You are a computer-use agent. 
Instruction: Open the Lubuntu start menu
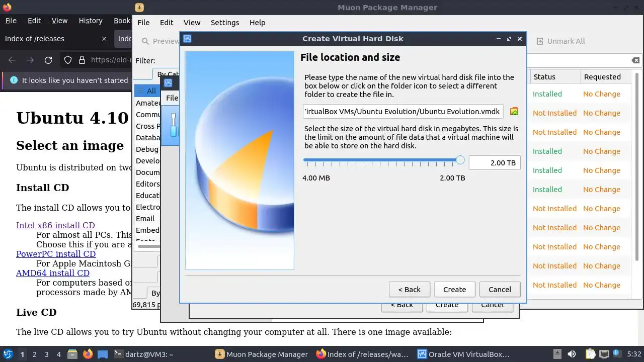click(8, 354)
